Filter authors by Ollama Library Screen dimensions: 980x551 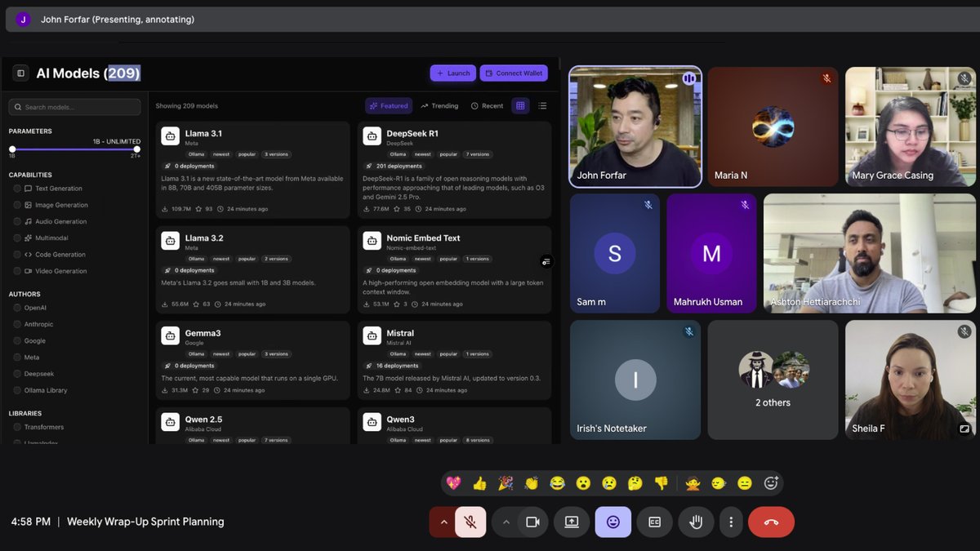pos(17,390)
